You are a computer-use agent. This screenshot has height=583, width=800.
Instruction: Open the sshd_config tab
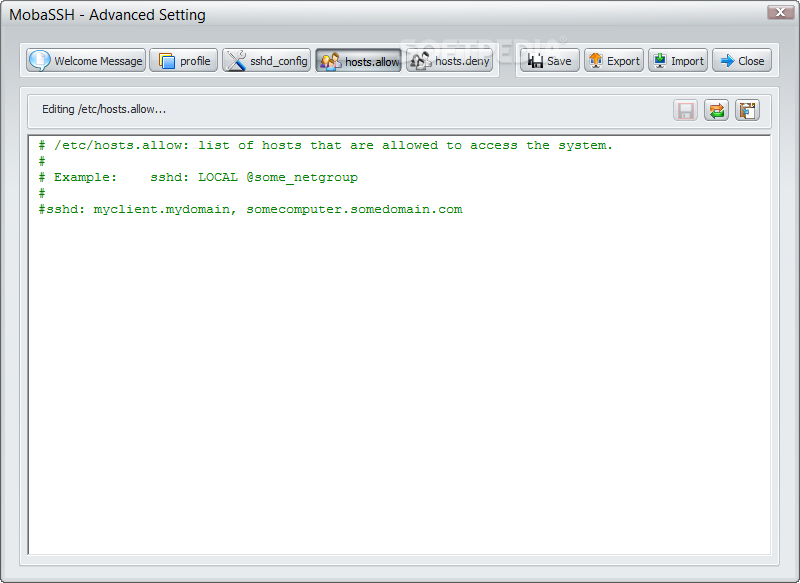(266, 61)
